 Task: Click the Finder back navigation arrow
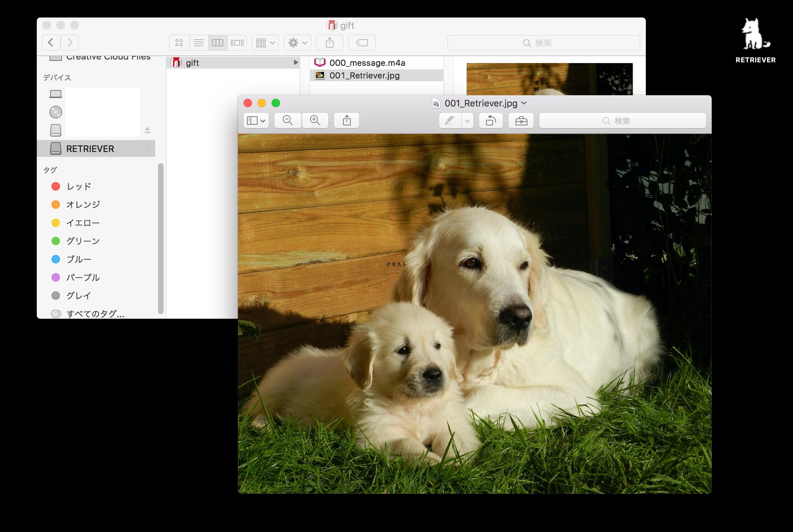(x=51, y=43)
